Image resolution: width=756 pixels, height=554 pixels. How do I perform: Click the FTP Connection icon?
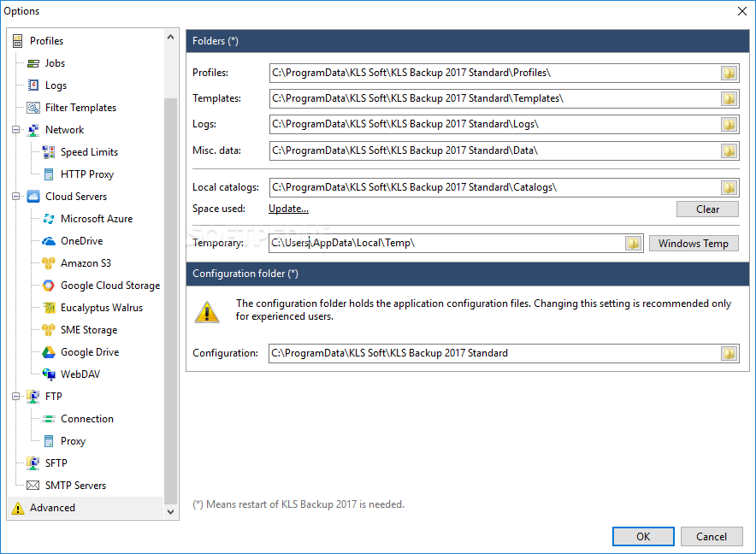(x=49, y=419)
